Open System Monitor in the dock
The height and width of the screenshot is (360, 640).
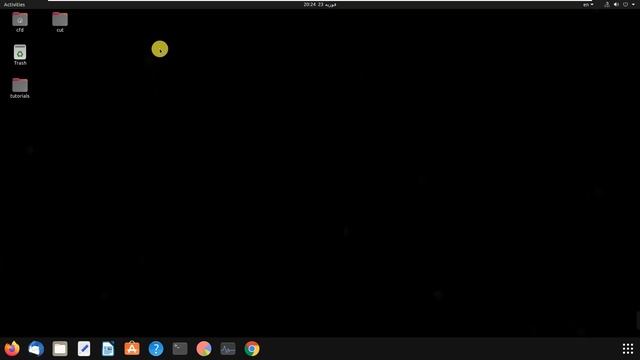228,349
